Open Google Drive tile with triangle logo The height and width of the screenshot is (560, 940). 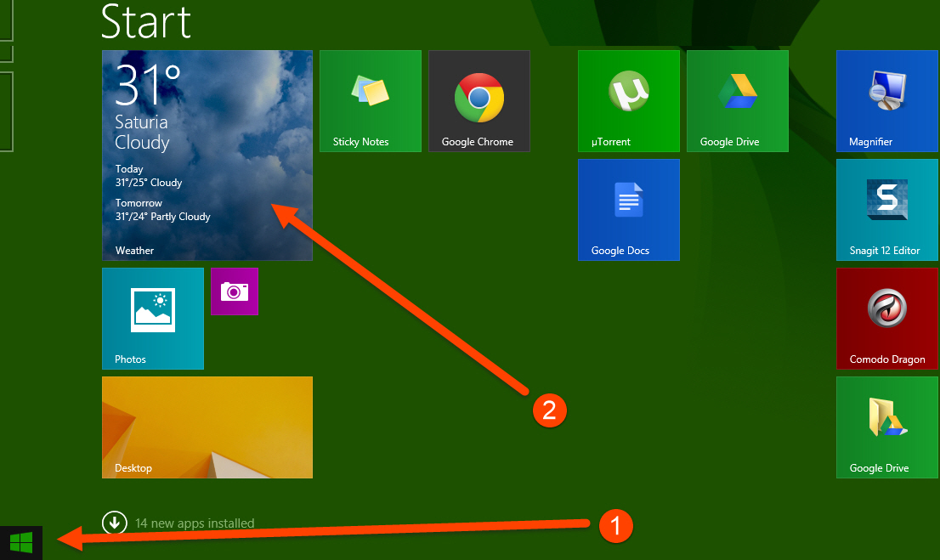pyautogui.click(x=737, y=100)
